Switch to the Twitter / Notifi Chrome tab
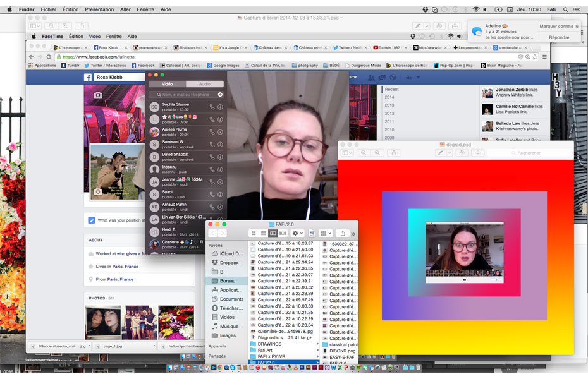The width and height of the screenshot is (588, 379). (x=350, y=47)
